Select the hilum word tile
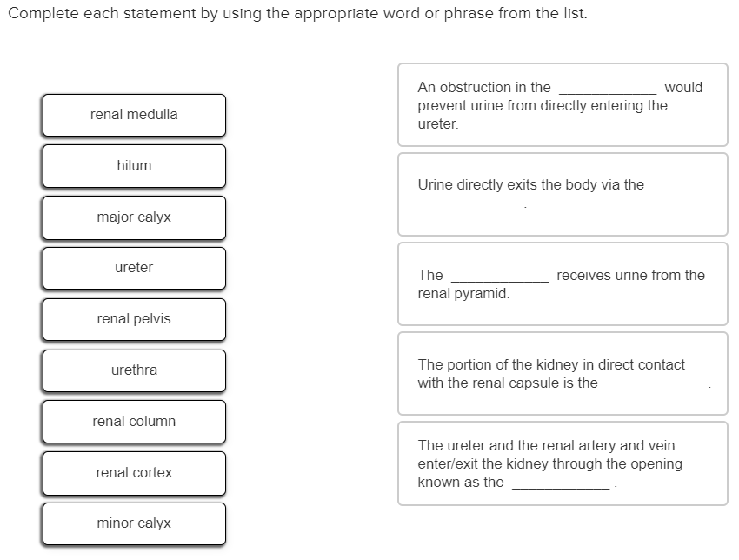Image resolution: width=739 pixels, height=560 pixels. (x=134, y=166)
